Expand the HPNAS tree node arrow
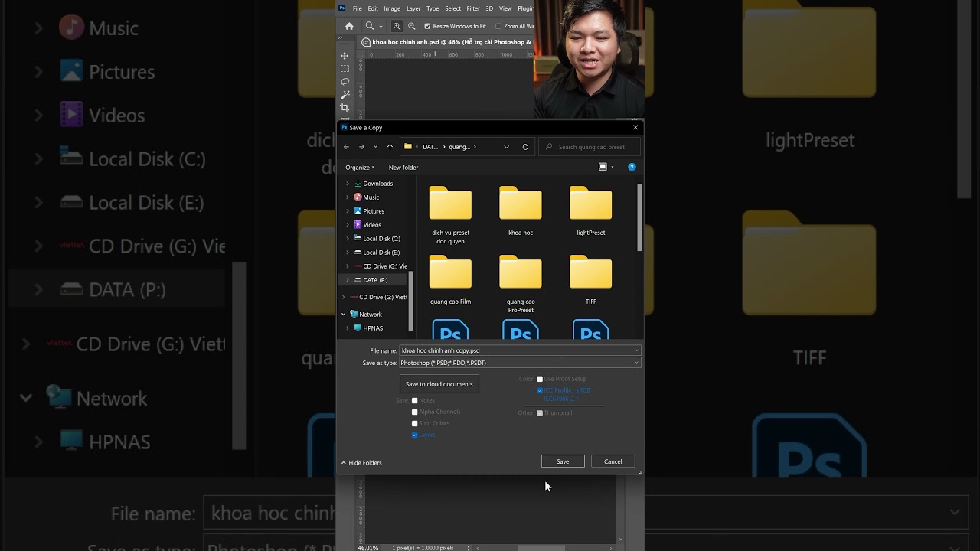Image resolution: width=980 pixels, height=551 pixels. pyautogui.click(x=348, y=328)
